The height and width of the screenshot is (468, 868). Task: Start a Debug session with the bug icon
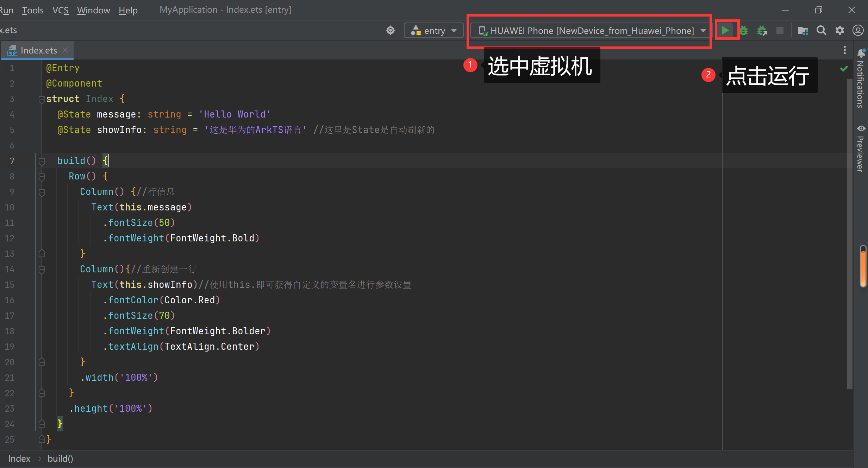pos(744,30)
